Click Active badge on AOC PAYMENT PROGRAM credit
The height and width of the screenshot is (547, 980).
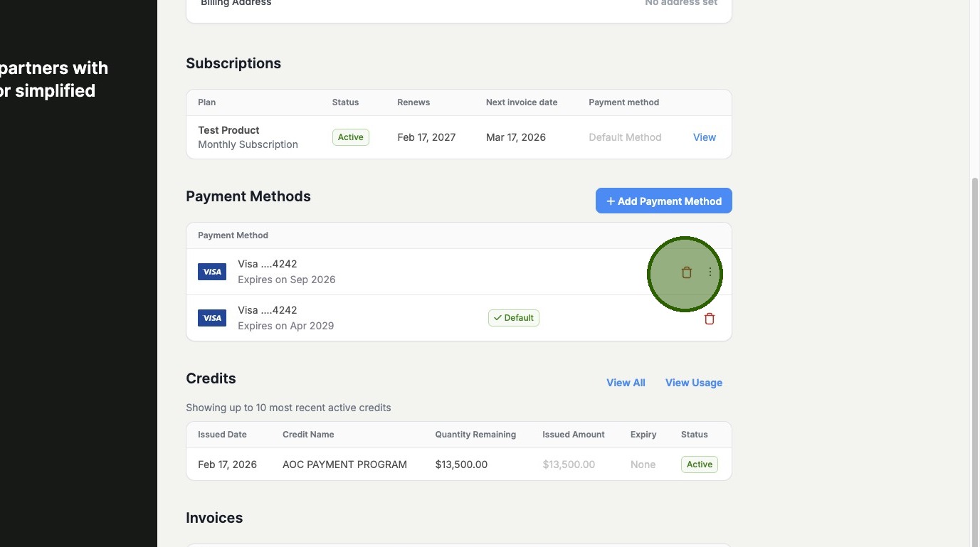(699, 464)
